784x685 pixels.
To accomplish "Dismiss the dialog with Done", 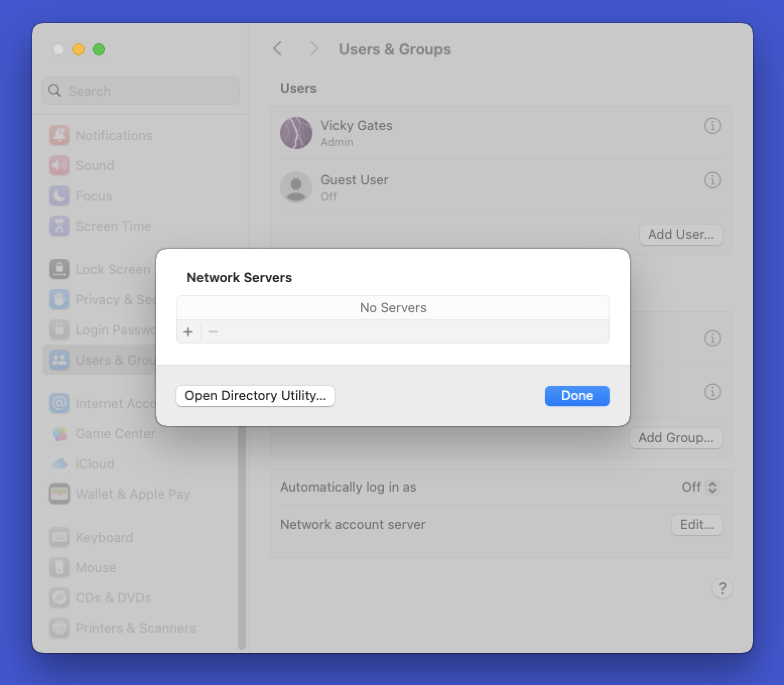I will pyautogui.click(x=577, y=395).
